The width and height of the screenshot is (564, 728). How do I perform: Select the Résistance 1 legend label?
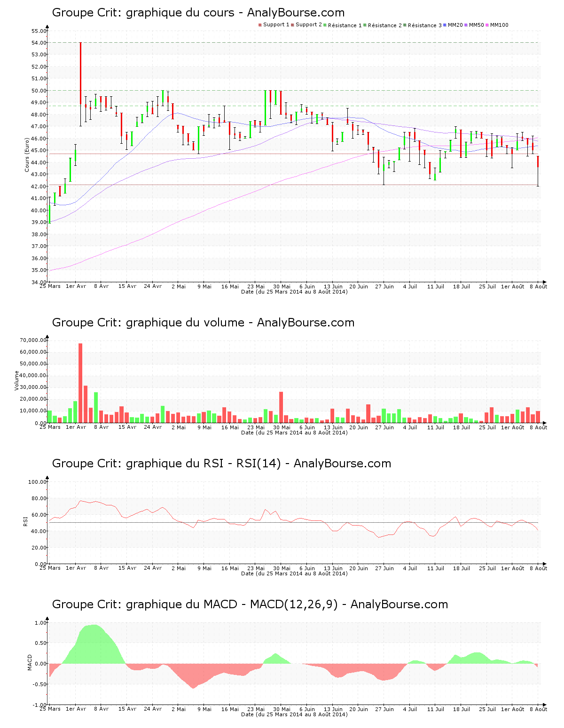[x=345, y=25]
